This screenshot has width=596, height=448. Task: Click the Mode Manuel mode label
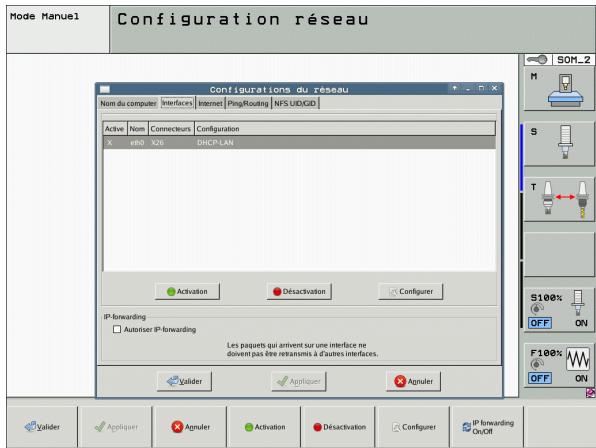pyautogui.click(x=44, y=16)
